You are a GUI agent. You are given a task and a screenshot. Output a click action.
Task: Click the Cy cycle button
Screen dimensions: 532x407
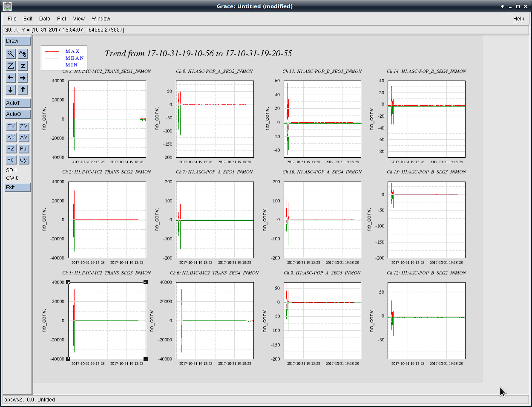pos(24,160)
